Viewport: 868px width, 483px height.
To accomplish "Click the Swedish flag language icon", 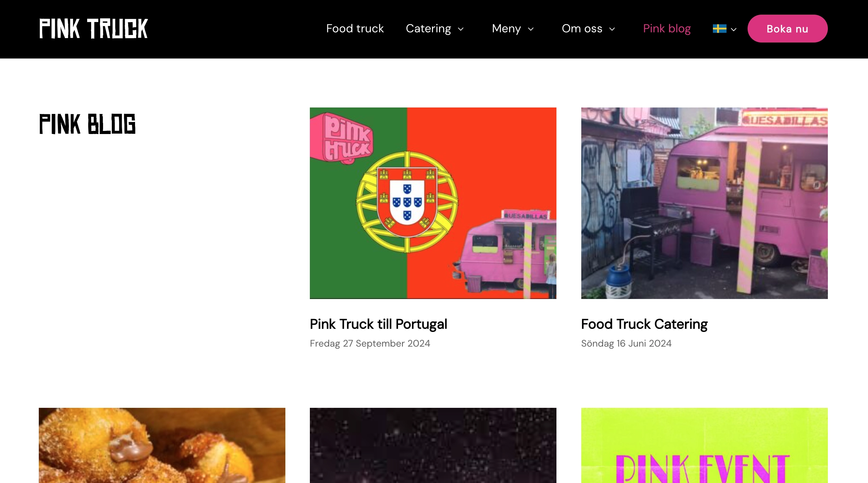I will coord(719,29).
